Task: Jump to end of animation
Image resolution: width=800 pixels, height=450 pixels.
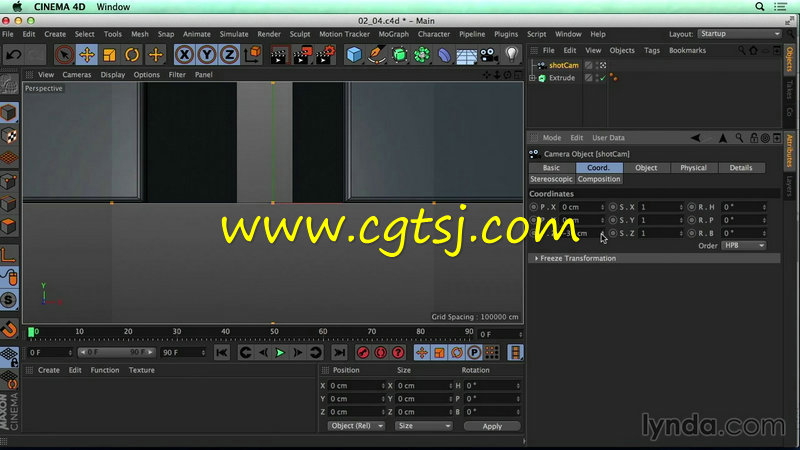Action: 339,353
